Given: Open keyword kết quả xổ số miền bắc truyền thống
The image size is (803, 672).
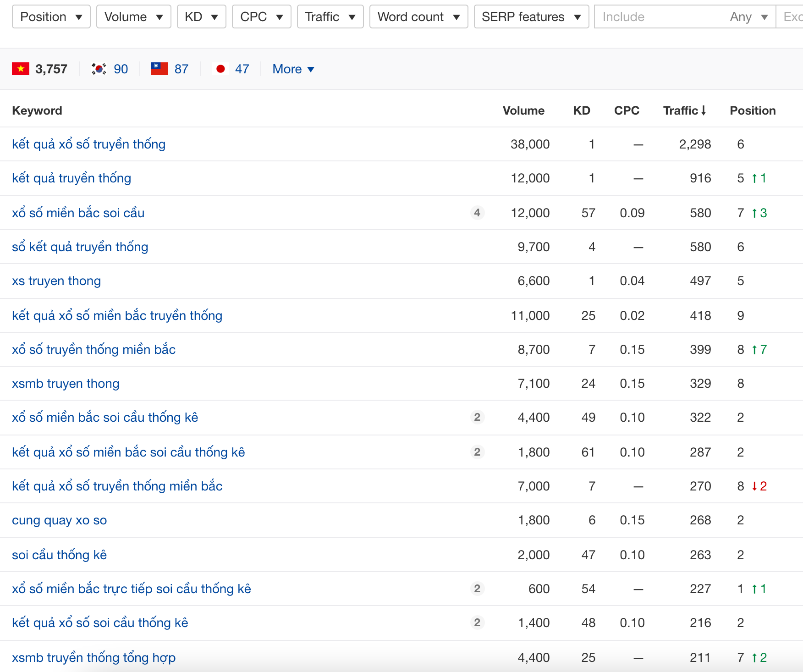Looking at the screenshot, I should 117,315.
